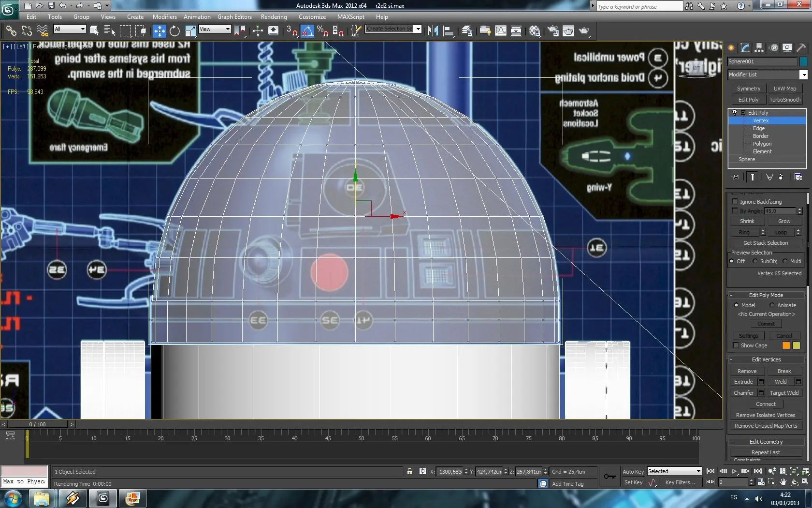812x508 pixels.
Task: Click the Remove Isolated Vertices button
Action: pos(766,415)
